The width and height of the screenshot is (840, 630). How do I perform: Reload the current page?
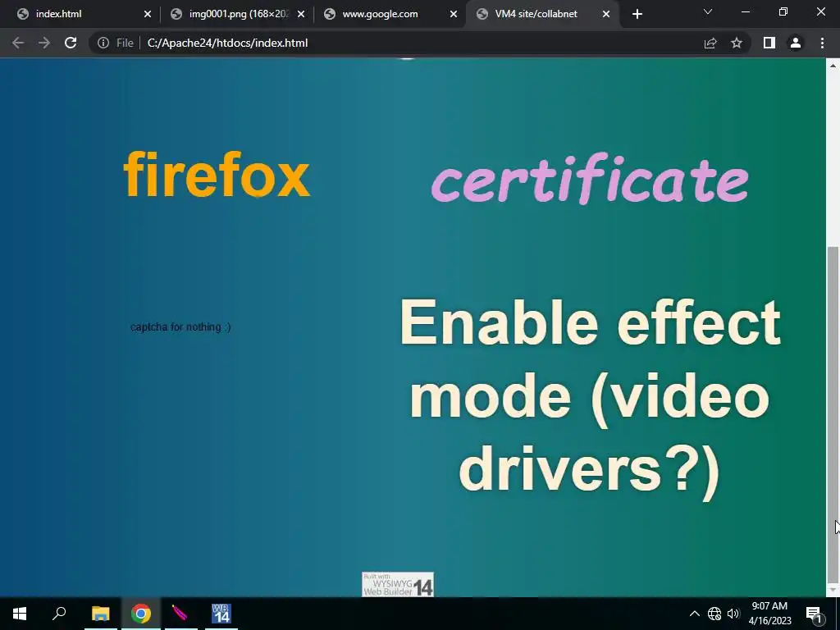71,43
